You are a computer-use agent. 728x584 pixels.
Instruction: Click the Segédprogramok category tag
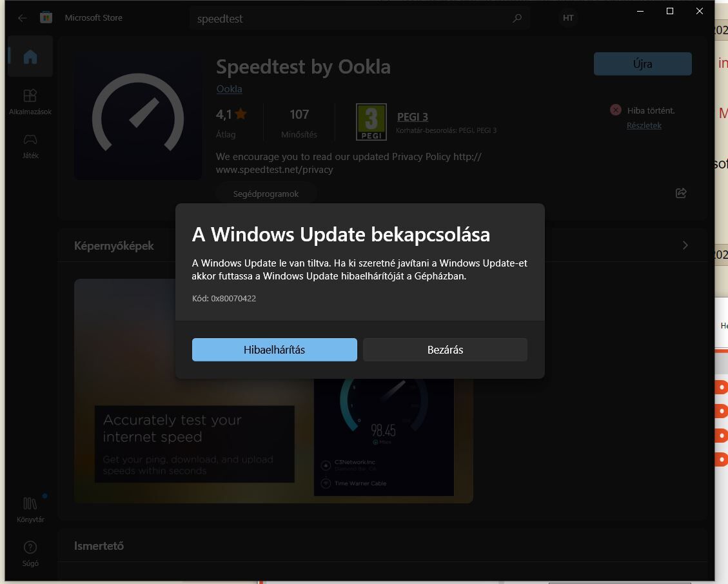point(266,194)
